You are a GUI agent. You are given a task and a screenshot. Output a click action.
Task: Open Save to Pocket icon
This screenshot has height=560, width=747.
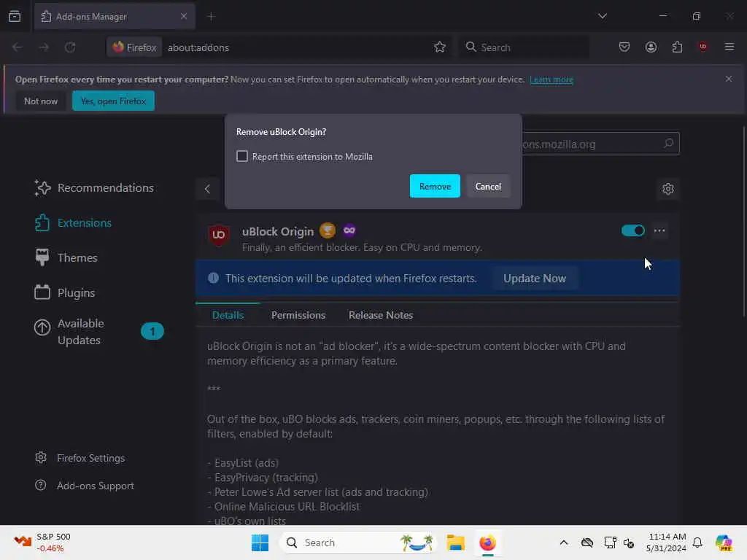tap(624, 47)
